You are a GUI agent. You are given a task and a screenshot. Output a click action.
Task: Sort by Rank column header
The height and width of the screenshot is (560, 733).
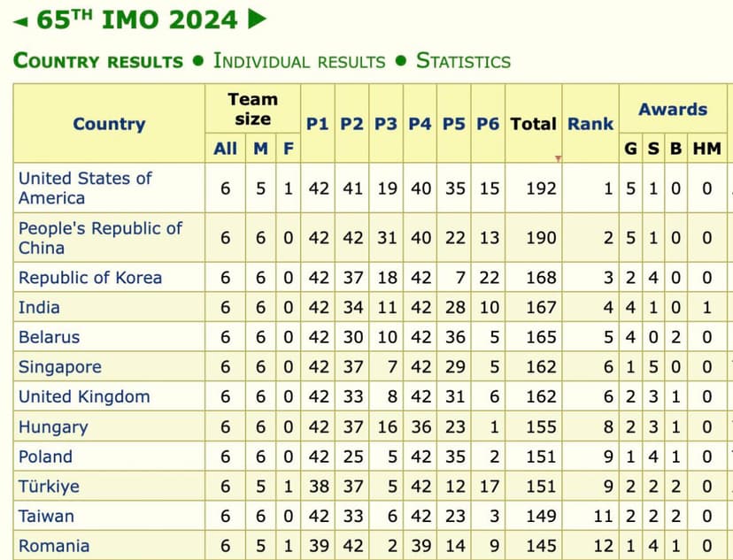tap(590, 124)
